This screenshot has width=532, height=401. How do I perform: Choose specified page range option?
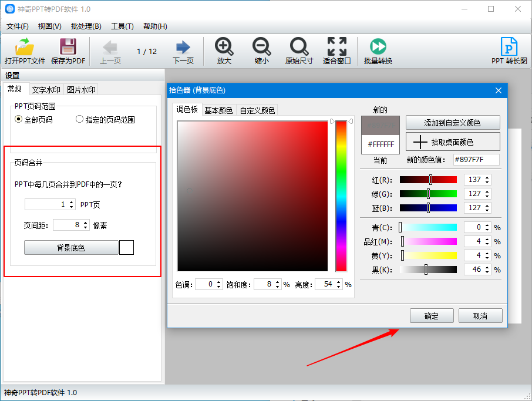79,119
